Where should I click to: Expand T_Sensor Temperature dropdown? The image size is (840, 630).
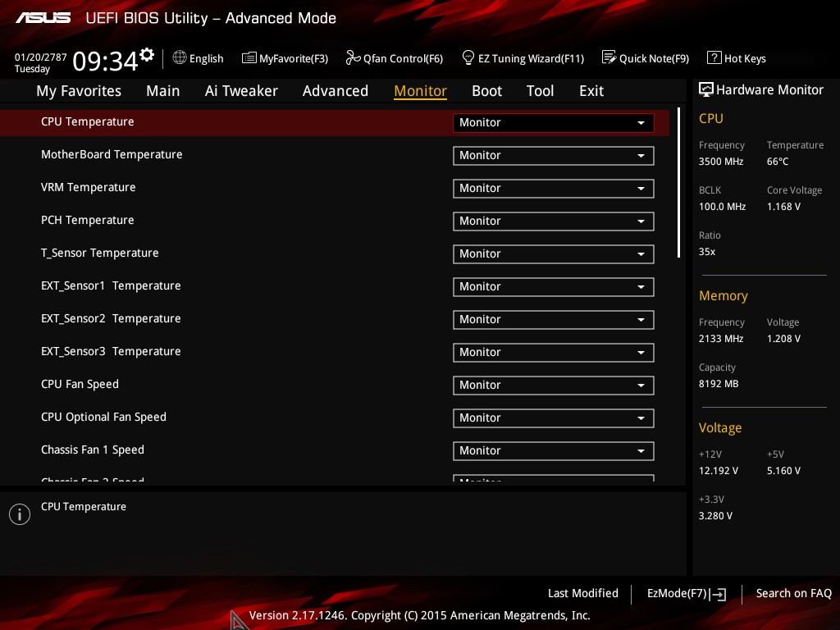click(554, 254)
